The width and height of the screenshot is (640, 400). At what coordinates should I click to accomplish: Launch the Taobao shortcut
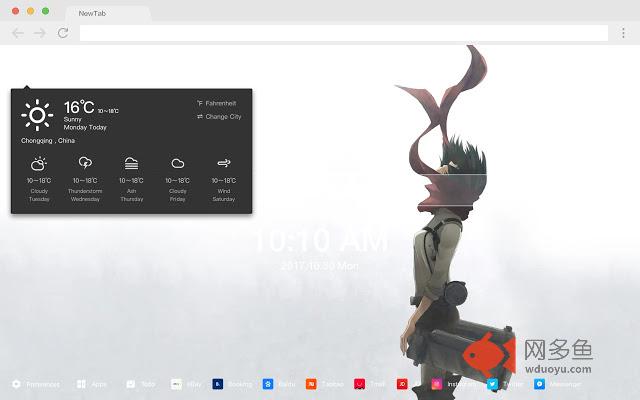point(325,384)
